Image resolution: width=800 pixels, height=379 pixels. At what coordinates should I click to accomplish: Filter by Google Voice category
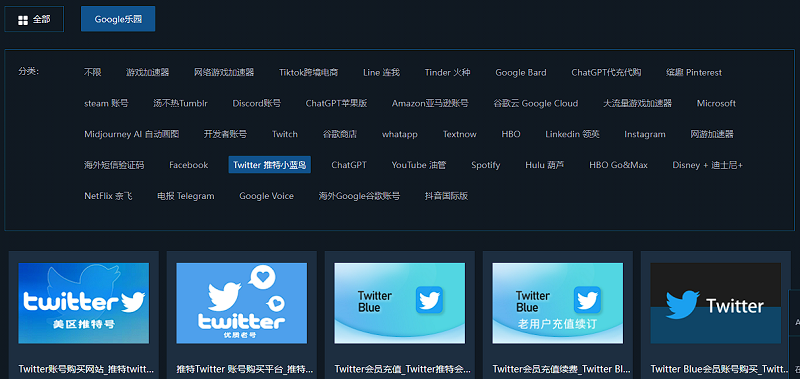(266, 196)
